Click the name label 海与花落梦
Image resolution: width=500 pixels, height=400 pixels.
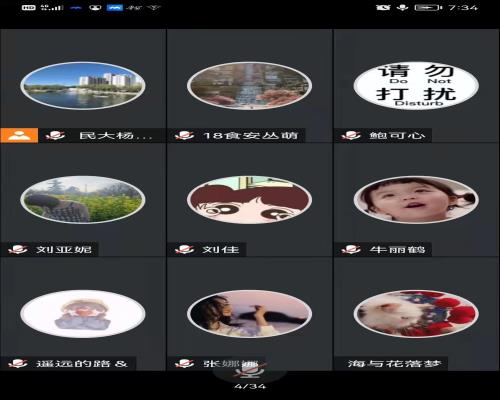(x=395, y=363)
